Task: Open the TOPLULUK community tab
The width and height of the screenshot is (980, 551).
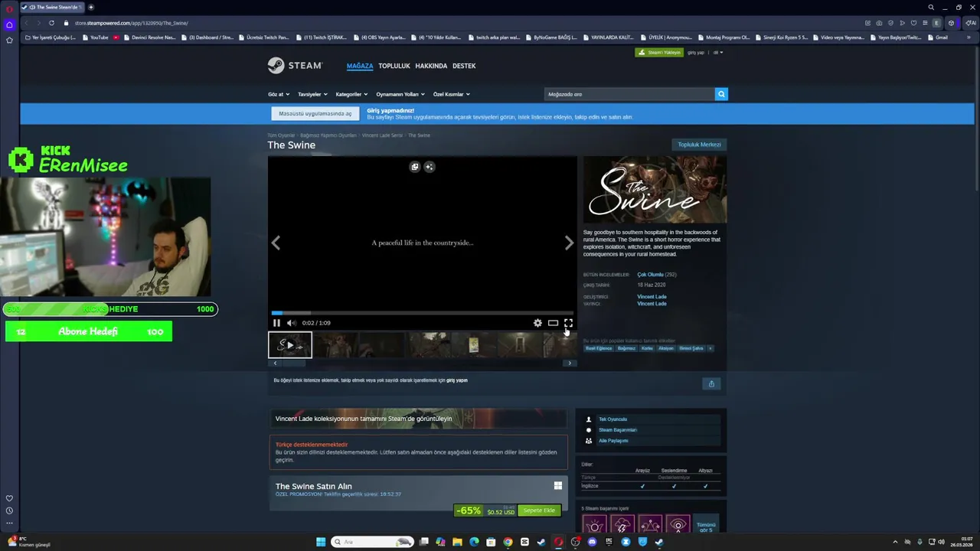Action: (394, 66)
